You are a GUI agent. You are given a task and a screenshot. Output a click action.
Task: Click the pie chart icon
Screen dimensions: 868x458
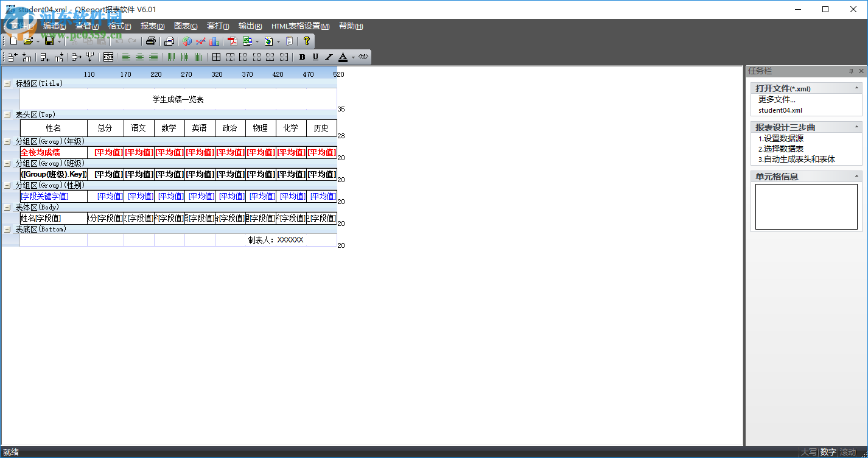point(187,41)
